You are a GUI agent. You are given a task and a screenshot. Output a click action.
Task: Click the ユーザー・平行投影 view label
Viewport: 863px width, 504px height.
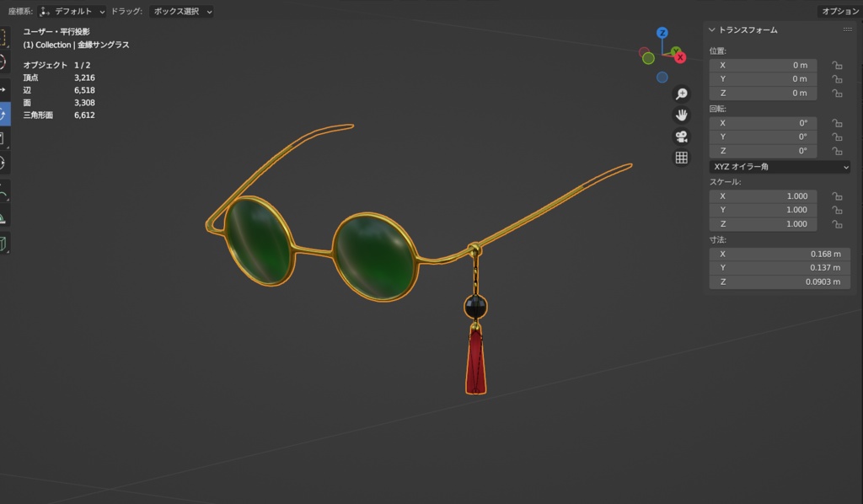(56, 32)
